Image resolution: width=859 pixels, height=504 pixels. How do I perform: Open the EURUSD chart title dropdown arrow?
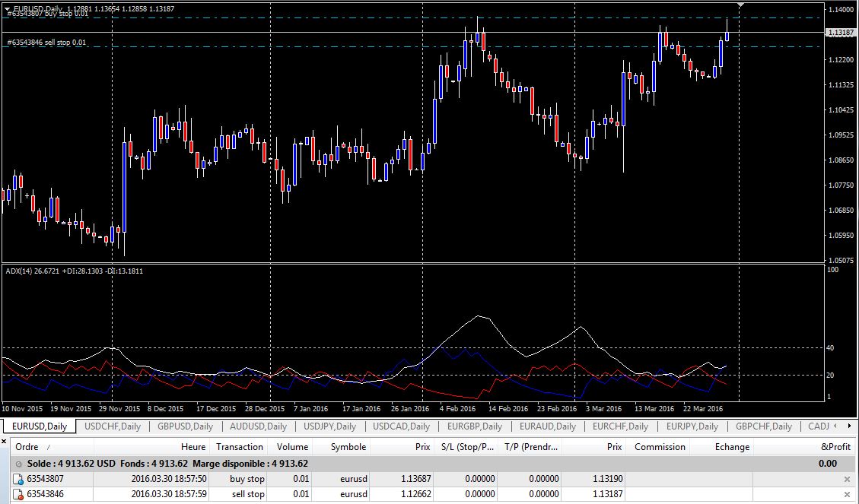tap(8, 9)
